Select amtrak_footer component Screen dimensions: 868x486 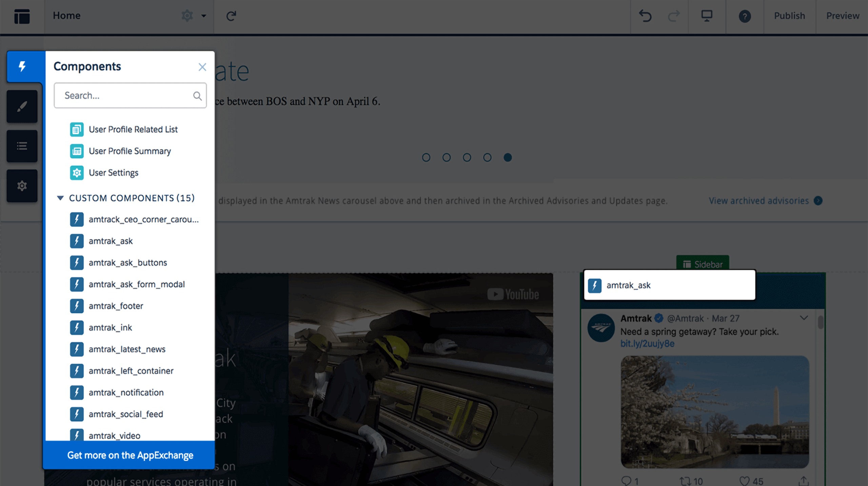(106, 306)
